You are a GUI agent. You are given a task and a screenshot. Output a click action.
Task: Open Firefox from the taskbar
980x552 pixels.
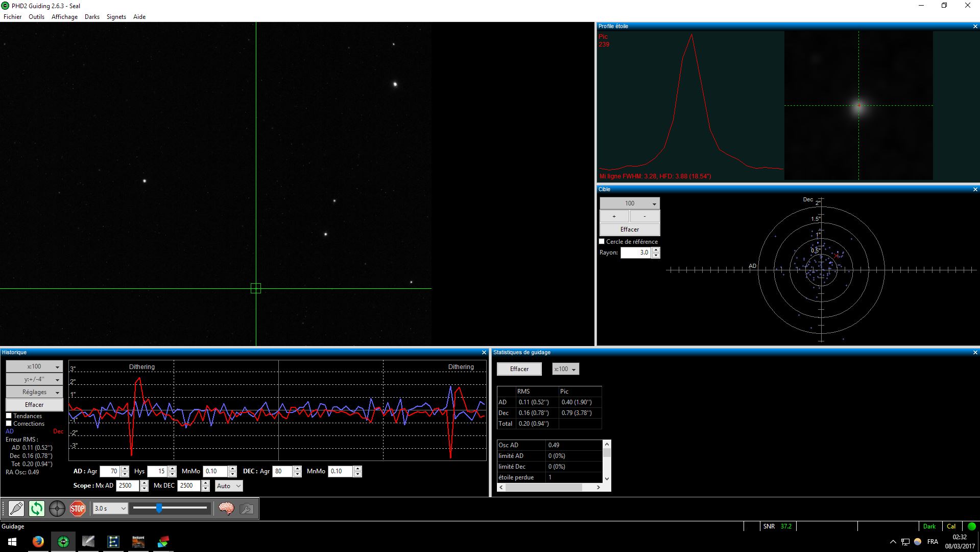[x=38, y=542]
